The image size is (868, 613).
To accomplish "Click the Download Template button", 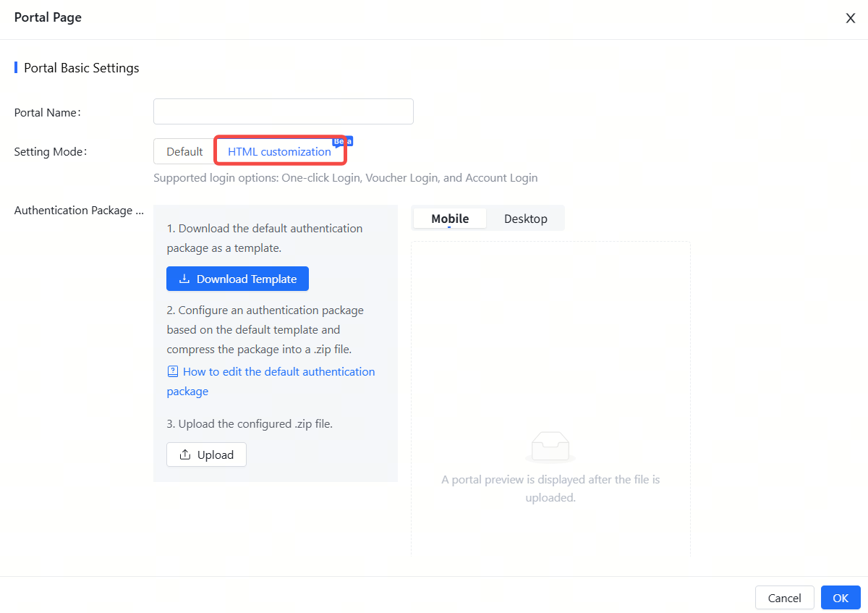I will coord(237,278).
